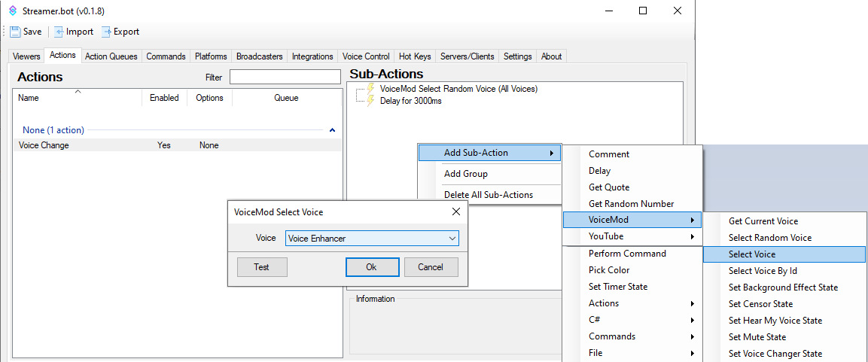Choose Select Random Voice in VoiceMod submenu
Viewport: 868px width, 362px height.
784,238
